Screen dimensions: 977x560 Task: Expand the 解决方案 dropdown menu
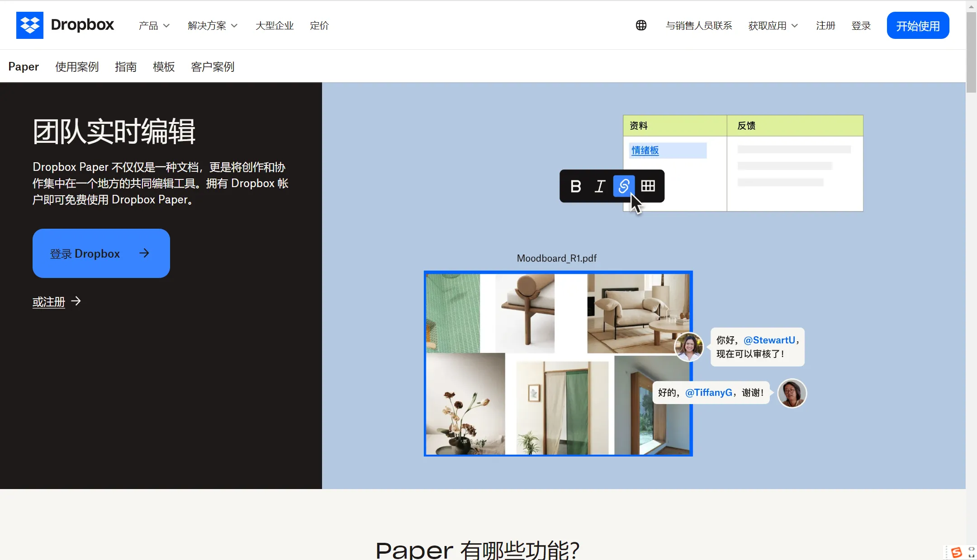tap(213, 26)
